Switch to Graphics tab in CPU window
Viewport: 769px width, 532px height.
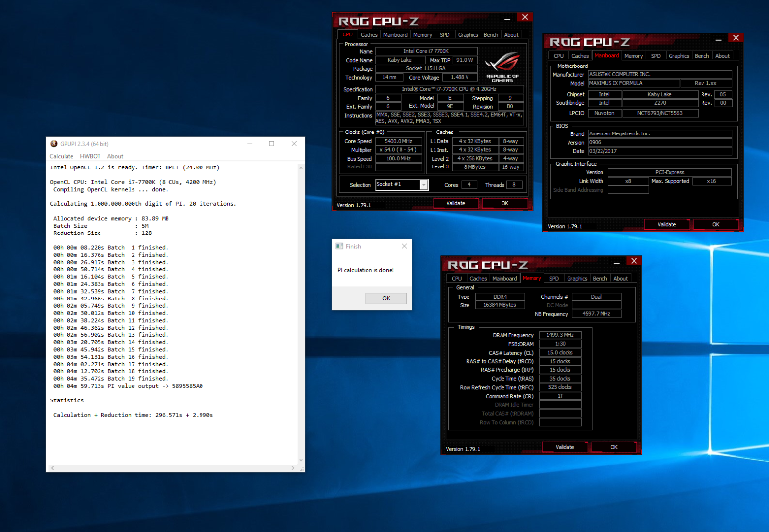468,35
